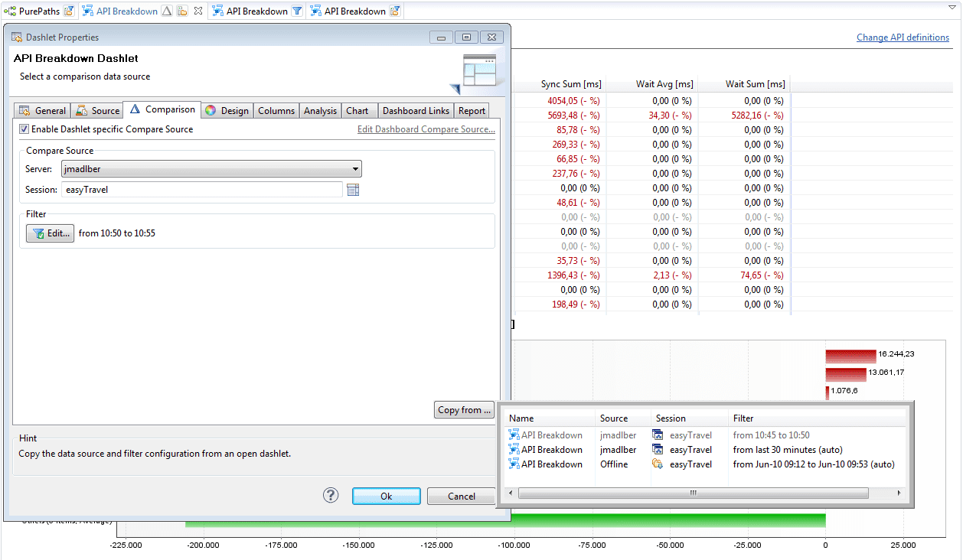Image resolution: width=963 pixels, height=560 pixels.
Task: Click the Change API definitions link
Action: pos(903,37)
